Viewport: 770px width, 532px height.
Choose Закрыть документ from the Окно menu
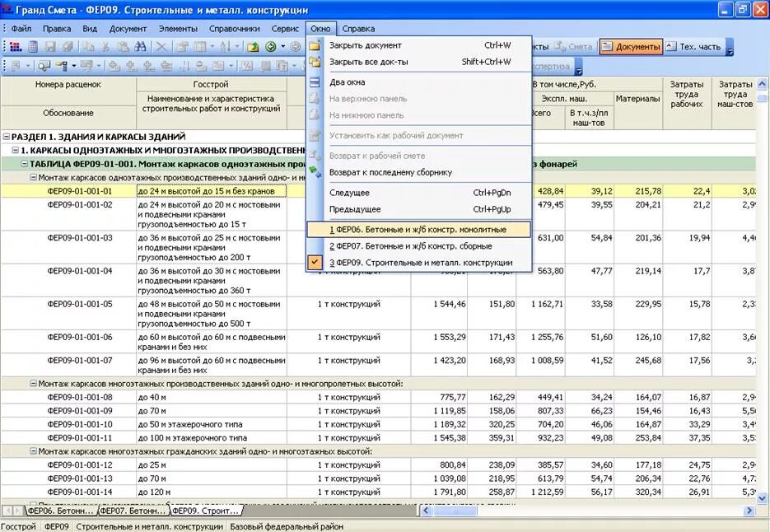pos(419,45)
